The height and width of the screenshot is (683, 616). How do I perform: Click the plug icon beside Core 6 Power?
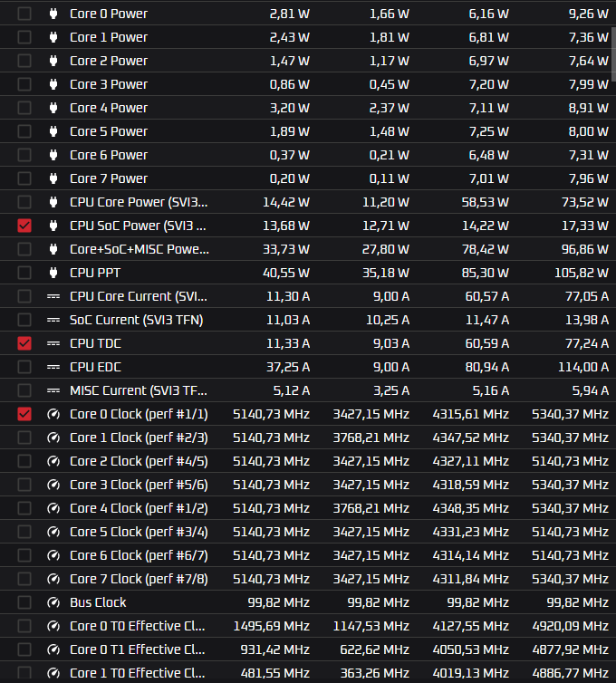53,155
